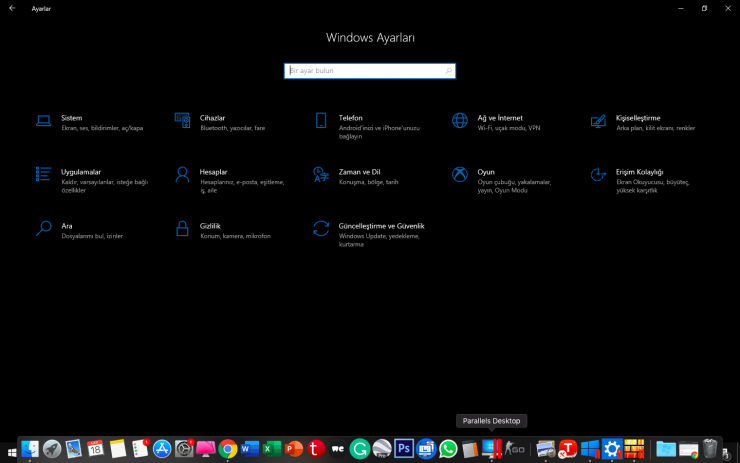
Task: Open the Uygulamalar settings category
Action: (x=92, y=180)
